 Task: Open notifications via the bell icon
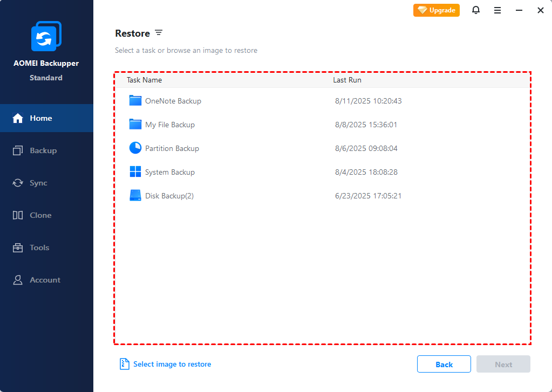click(x=475, y=10)
